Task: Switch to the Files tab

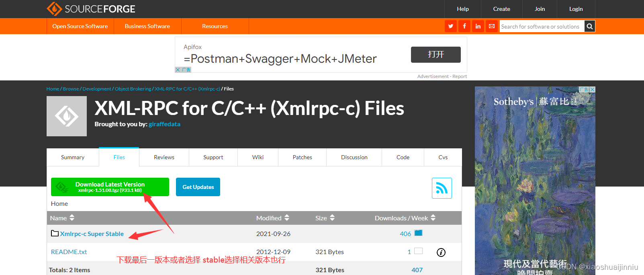Action: click(119, 157)
